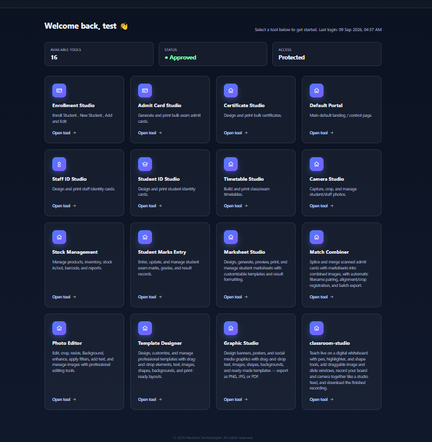Open tool link for Student ID Studio
This screenshot has height=442, width=432.
tap(150, 206)
